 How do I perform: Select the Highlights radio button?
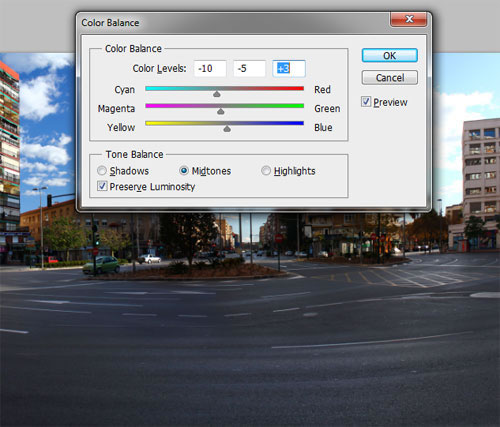(x=266, y=171)
